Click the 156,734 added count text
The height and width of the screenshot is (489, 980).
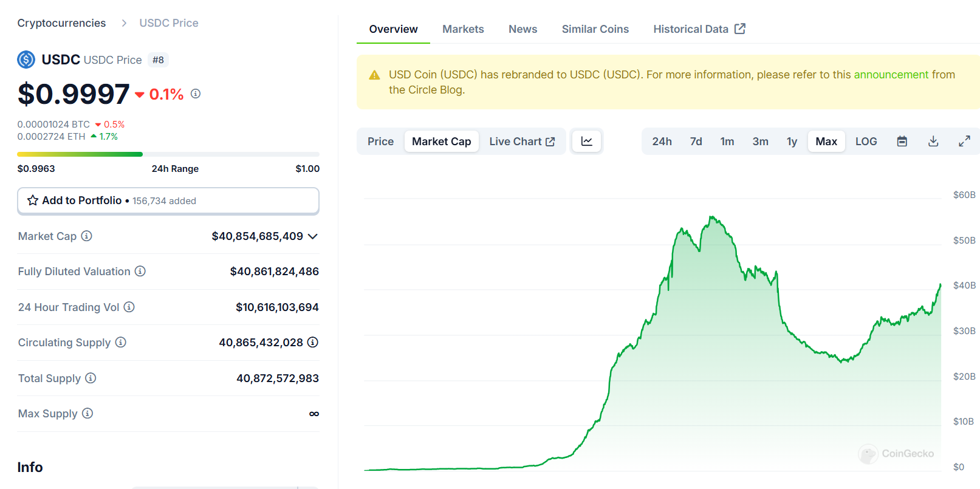pos(164,201)
